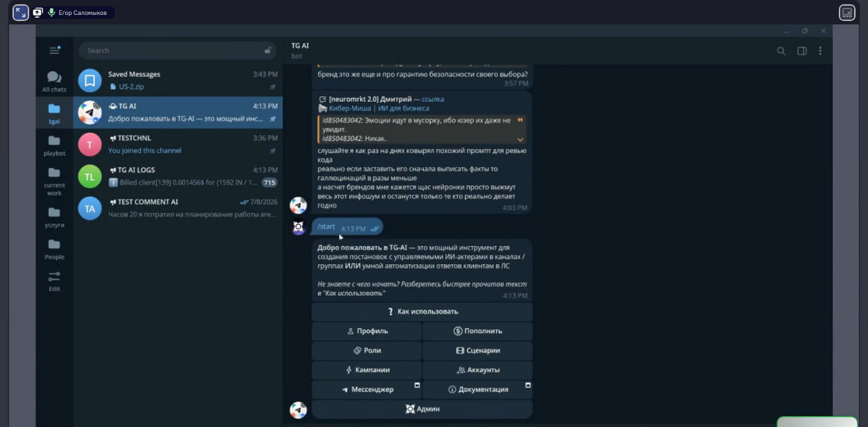Open the услуги chat folder

point(54,217)
